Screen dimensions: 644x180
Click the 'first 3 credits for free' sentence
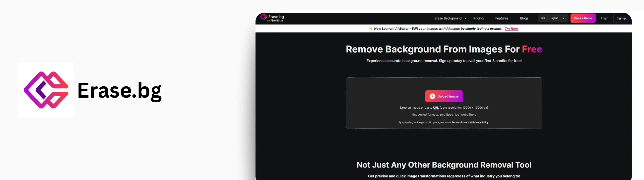pyautogui.click(x=444, y=61)
